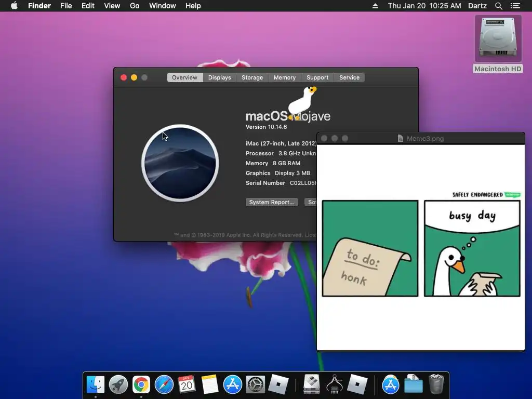Open Google Chrome from the Dock
The image size is (532, 399).
pos(141,384)
